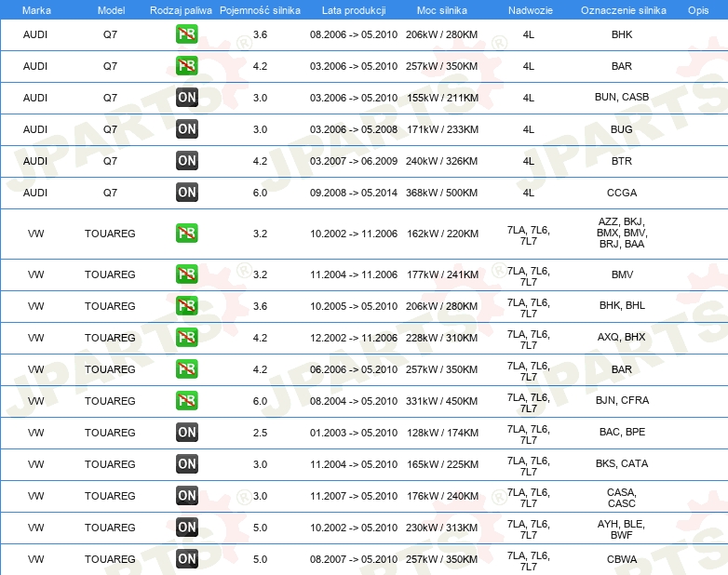Select engine codes AYH, BLE, BWF

622,529
